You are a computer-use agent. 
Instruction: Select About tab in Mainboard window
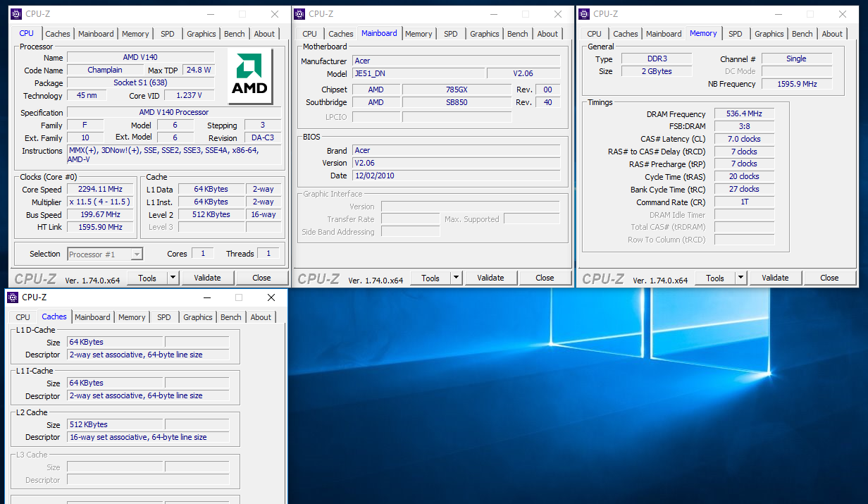click(547, 34)
